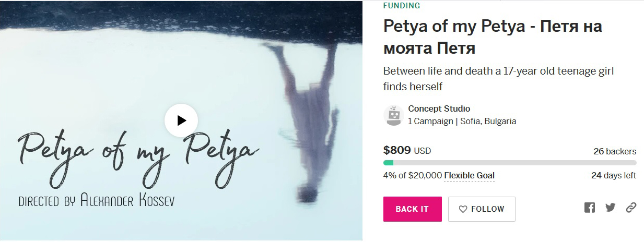Click the FOLLOW button label
This screenshot has width=644, height=242.
pyautogui.click(x=488, y=209)
